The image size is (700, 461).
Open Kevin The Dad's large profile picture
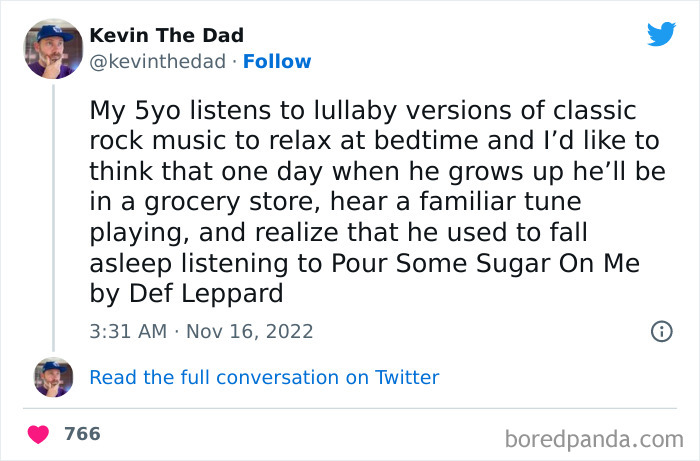point(52,48)
